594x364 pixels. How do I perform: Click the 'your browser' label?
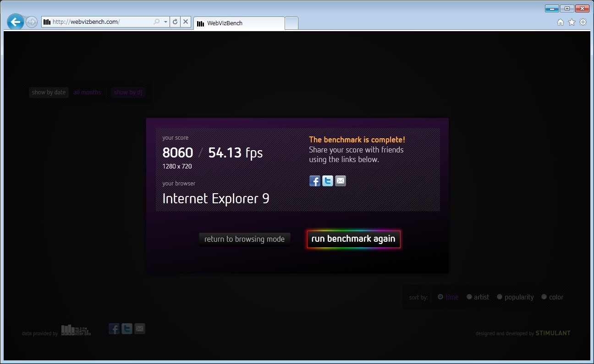(179, 184)
